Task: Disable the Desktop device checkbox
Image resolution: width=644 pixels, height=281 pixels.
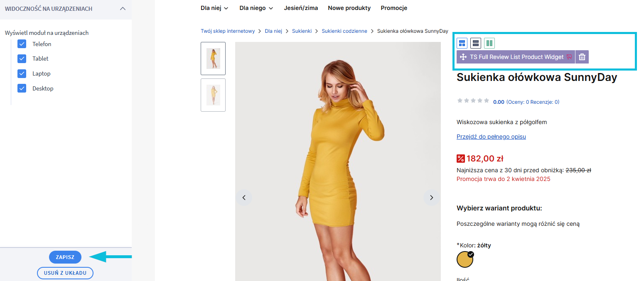Action: pos(22,88)
